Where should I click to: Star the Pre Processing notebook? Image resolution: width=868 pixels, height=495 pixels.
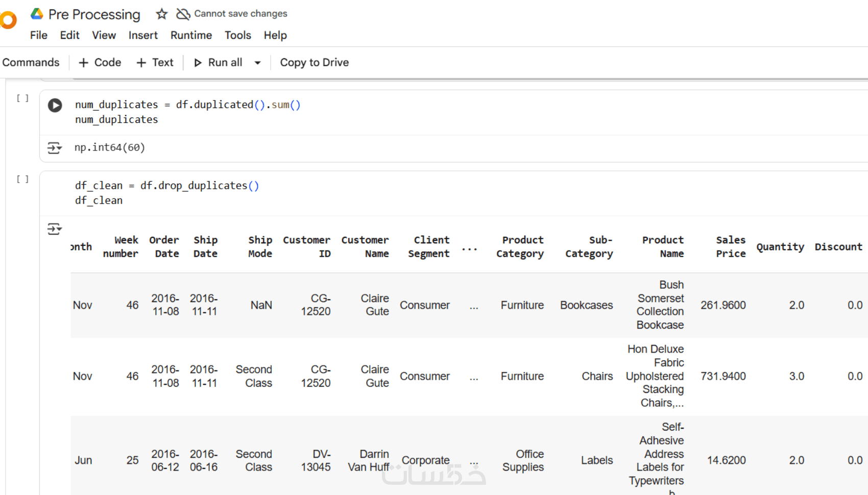pyautogui.click(x=162, y=14)
